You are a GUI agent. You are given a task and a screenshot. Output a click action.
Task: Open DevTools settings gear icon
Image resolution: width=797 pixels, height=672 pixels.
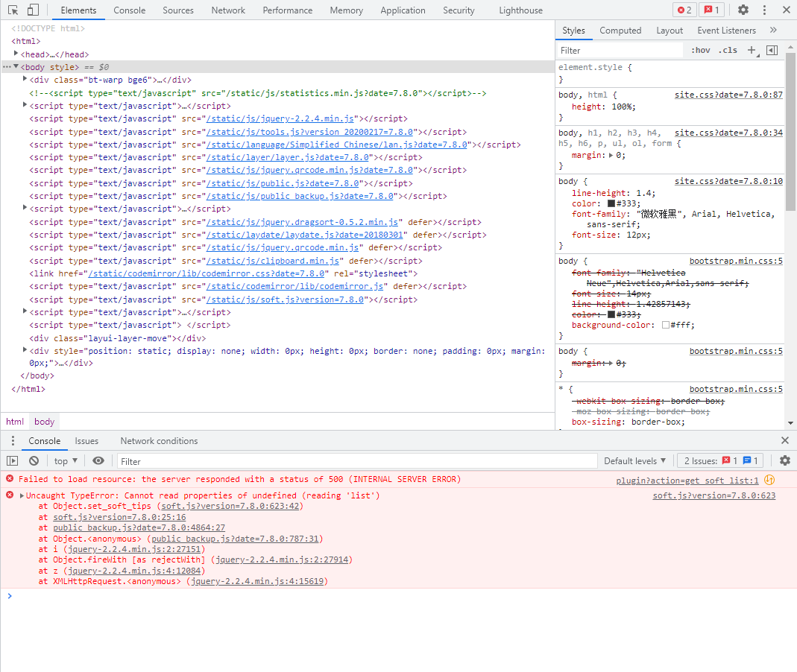(x=743, y=10)
